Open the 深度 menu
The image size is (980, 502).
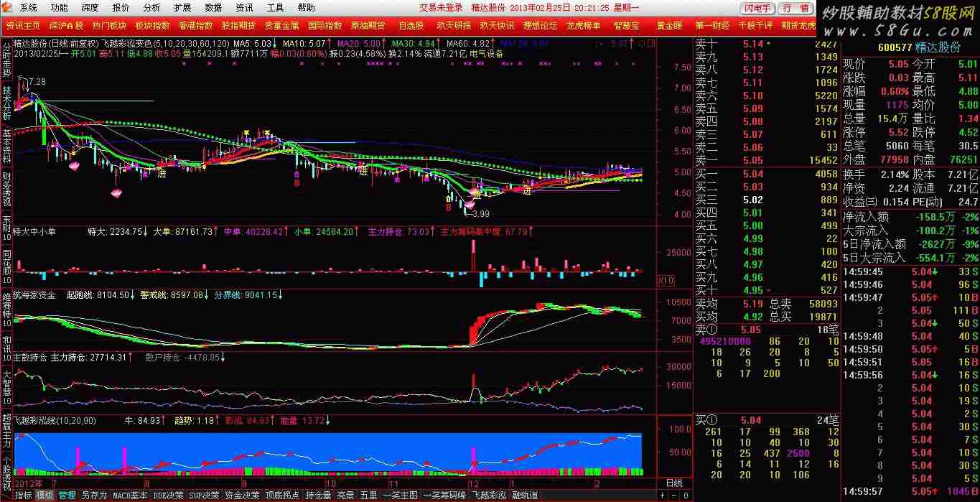point(90,8)
